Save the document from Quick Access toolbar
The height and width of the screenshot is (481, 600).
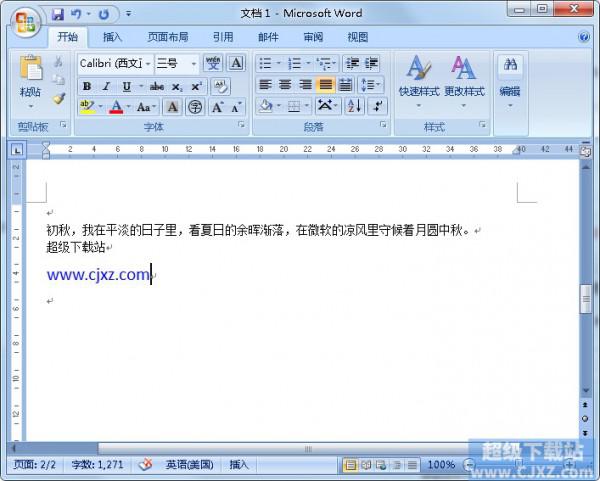click(58, 15)
